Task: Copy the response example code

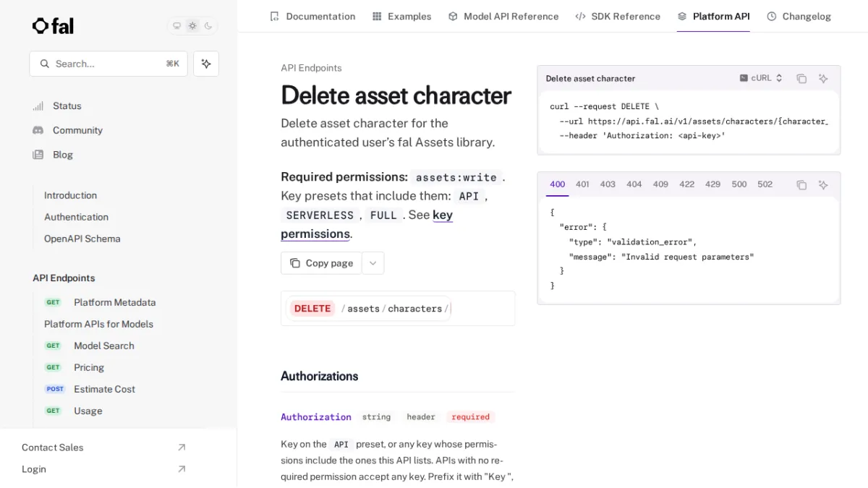Action: [x=801, y=185]
